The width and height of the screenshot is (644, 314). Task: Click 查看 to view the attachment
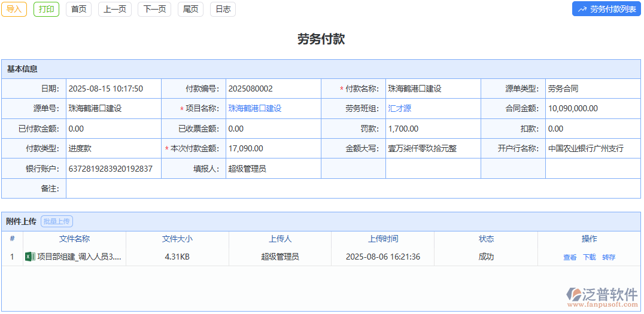point(570,257)
